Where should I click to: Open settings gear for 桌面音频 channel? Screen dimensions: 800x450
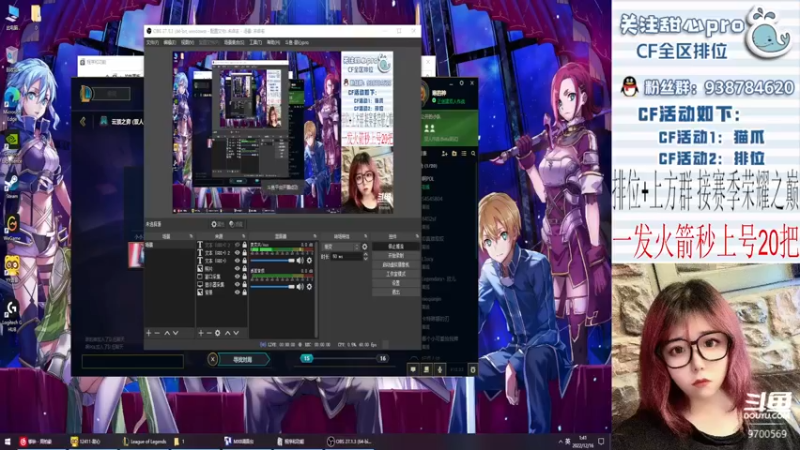click(309, 287)
